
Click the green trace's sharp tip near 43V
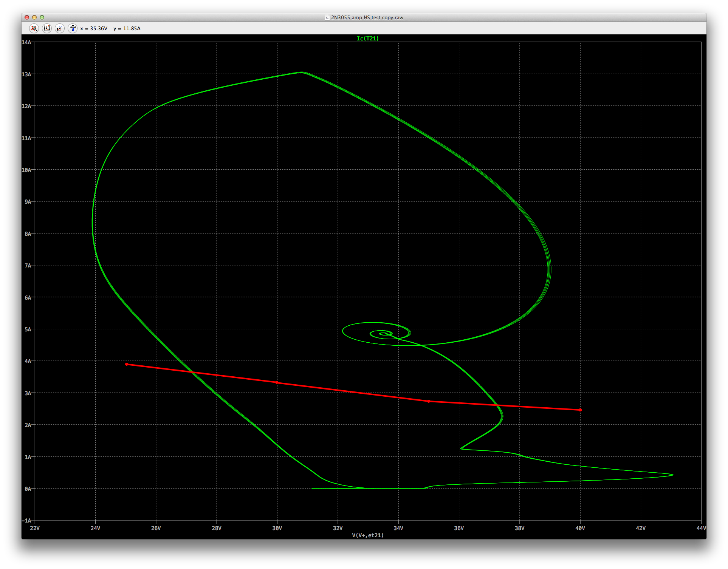(672, 475)
